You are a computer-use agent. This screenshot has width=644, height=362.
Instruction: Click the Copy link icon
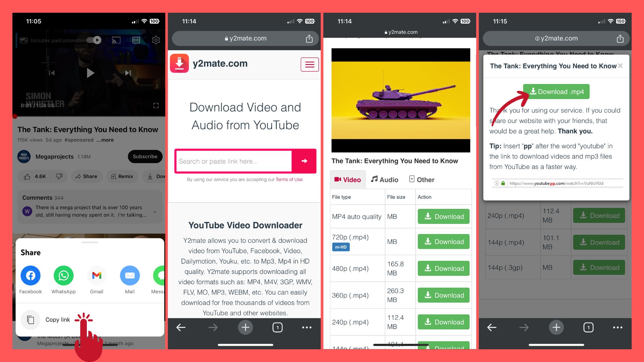pos(31,319)
